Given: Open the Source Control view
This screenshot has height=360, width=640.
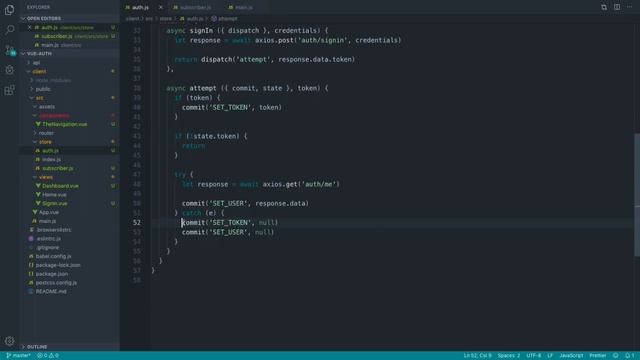Looking at the screenshot, I should coord(9,50).
